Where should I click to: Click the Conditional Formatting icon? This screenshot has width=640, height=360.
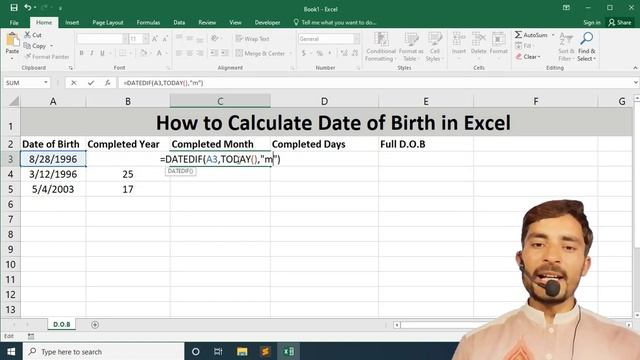(x=381, y=40)
